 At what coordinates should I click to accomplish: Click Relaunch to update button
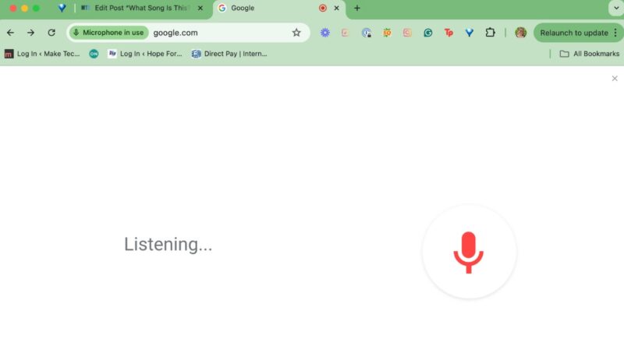tap(574, 33)
